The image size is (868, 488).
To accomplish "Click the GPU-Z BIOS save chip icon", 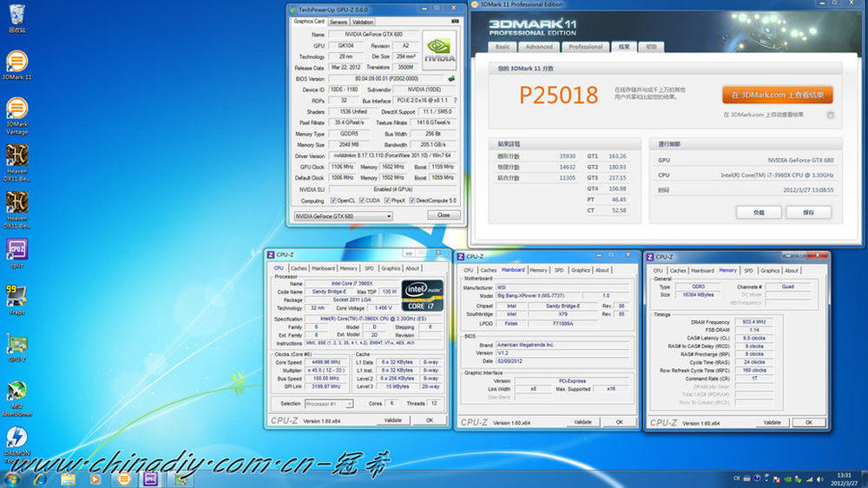I will pyautogui.click(x=451, y=79).
